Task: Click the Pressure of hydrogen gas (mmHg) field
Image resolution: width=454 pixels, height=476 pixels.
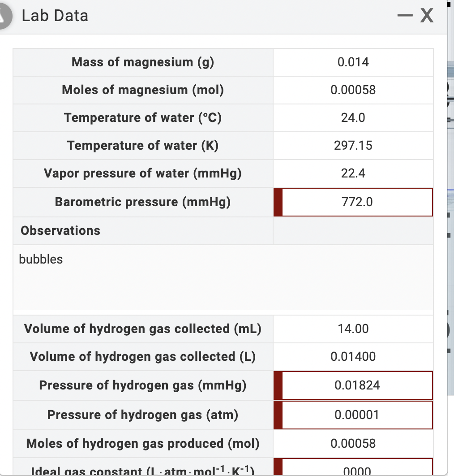Action: pyautogui.click(x=356, y=385)
